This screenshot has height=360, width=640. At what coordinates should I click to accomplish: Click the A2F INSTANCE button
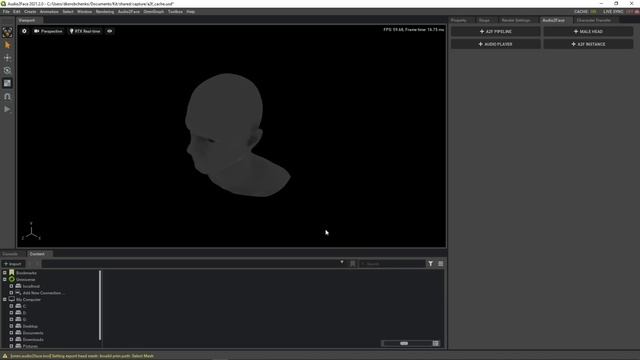click(x=588, y=44)
